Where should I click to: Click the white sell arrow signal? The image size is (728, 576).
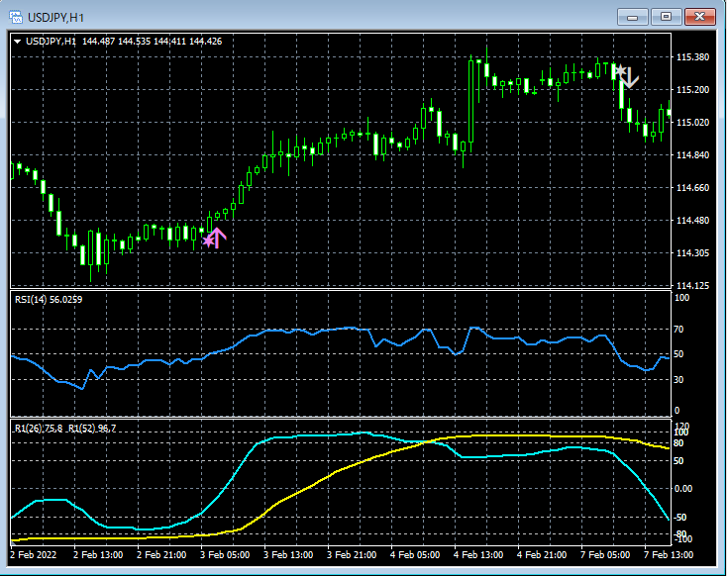pyautogui.click(x=630, y=78)
